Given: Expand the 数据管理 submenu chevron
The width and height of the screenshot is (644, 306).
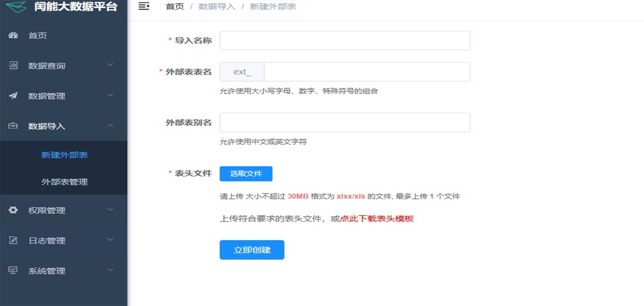Looking at the screenshot, I should 110,95.
